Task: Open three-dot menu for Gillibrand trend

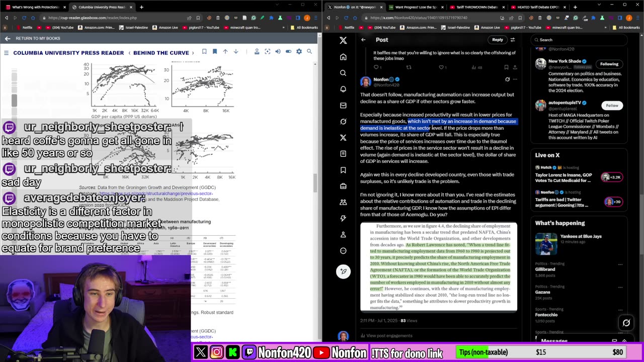Action: (620, 264)
